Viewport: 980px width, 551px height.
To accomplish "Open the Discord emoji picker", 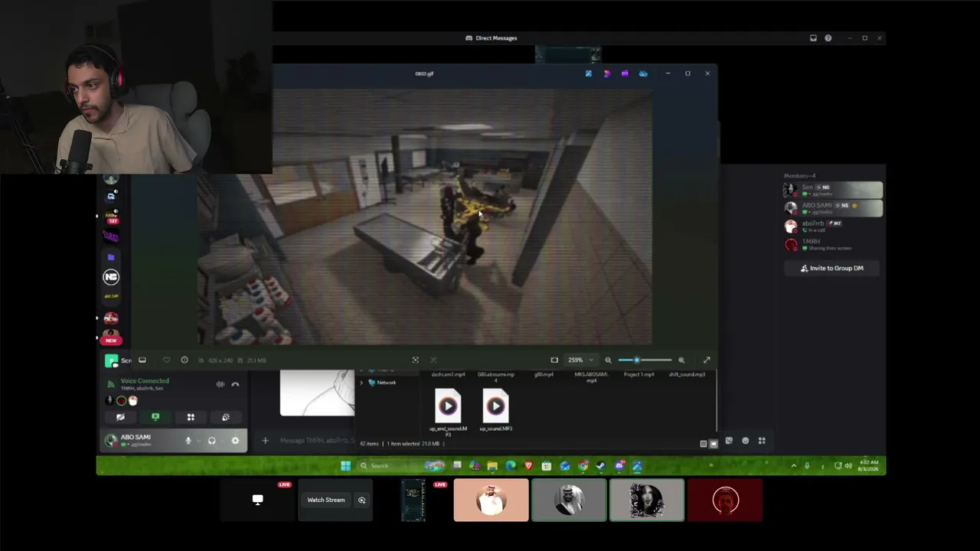I will pyautogui.click(x=746, y=441).
